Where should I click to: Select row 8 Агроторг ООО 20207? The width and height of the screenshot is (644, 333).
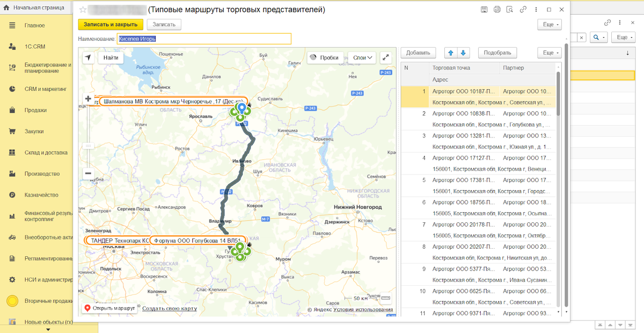(477, 252)
